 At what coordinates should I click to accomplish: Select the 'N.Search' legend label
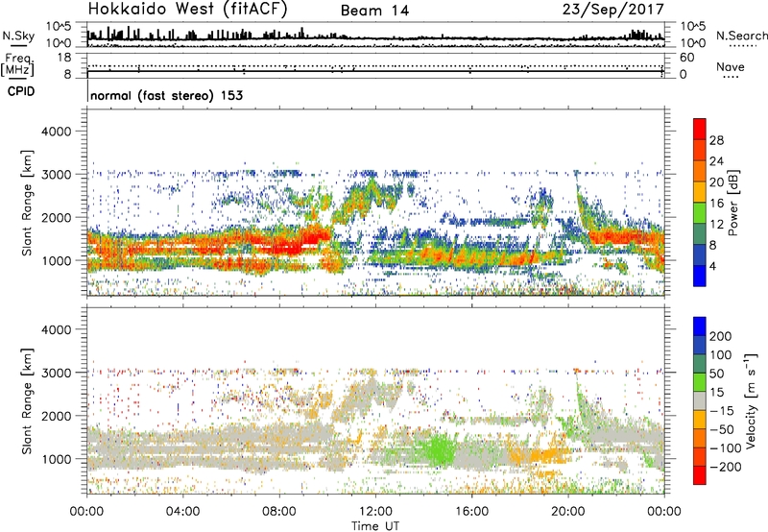point(741,36)
